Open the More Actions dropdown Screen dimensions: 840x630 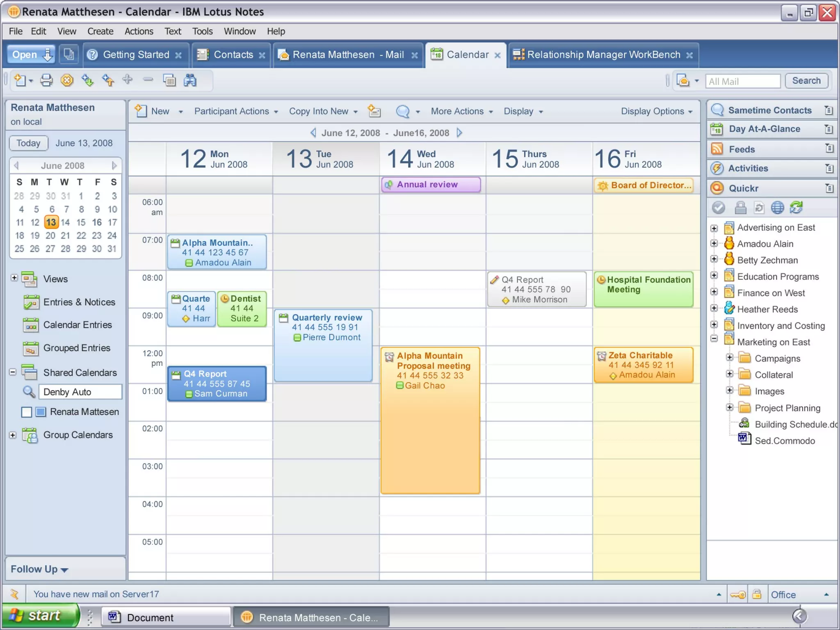[461, 111]
